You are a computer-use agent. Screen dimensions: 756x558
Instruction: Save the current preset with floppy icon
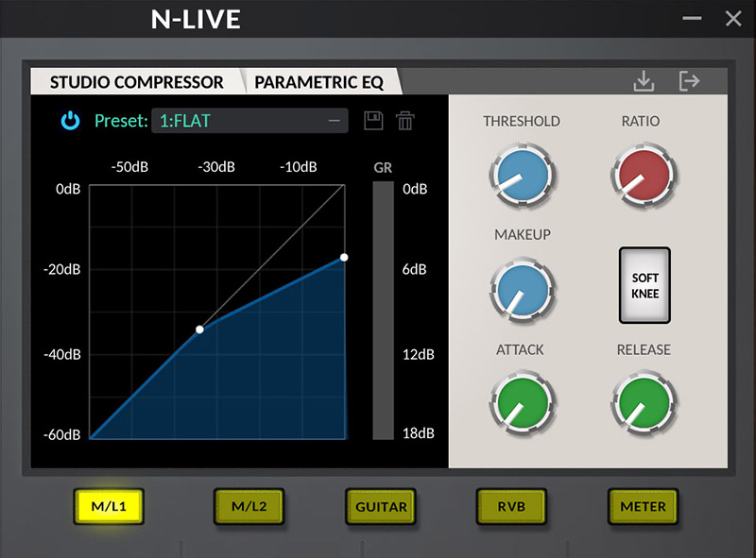point(373,121)
